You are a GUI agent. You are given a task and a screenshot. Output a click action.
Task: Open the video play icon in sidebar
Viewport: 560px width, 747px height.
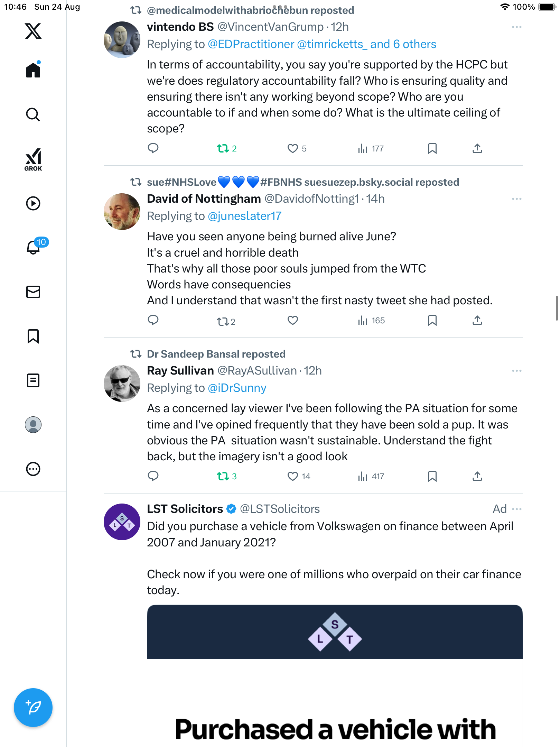(x=33, y=203)
